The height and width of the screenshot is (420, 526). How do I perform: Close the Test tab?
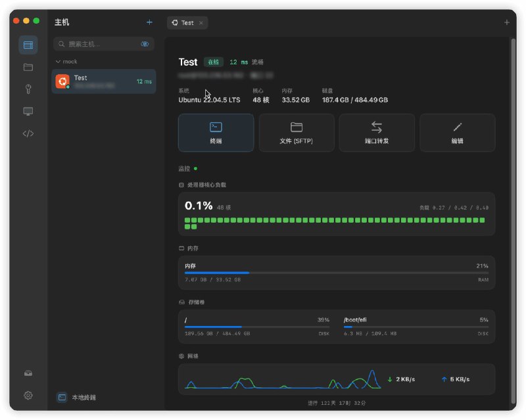(201, 23)
